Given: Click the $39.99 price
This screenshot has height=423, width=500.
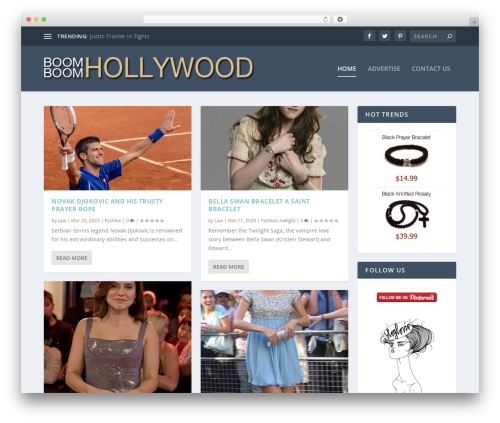Looking at the screenshot, I should (406, 236).
